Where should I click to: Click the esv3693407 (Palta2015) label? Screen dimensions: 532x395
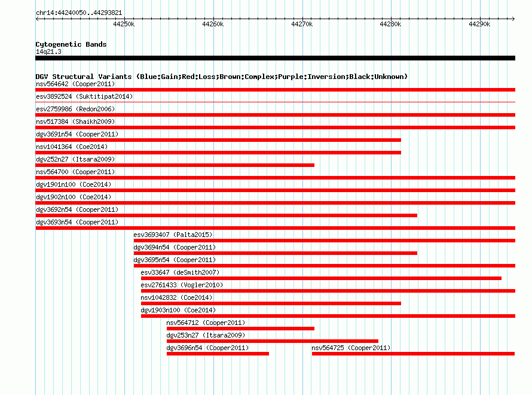tap(173, 235)
